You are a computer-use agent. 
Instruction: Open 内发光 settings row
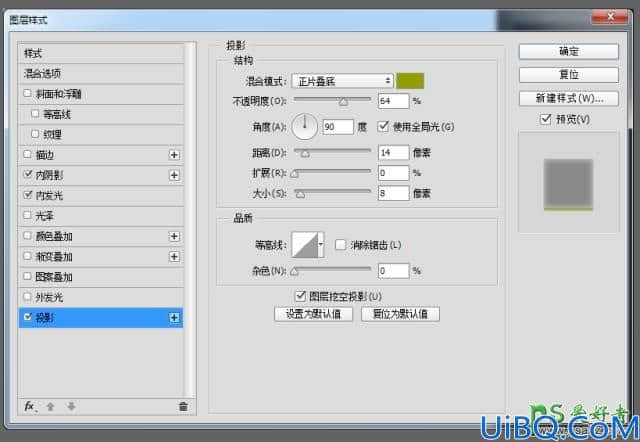click(x=101, y=195)
